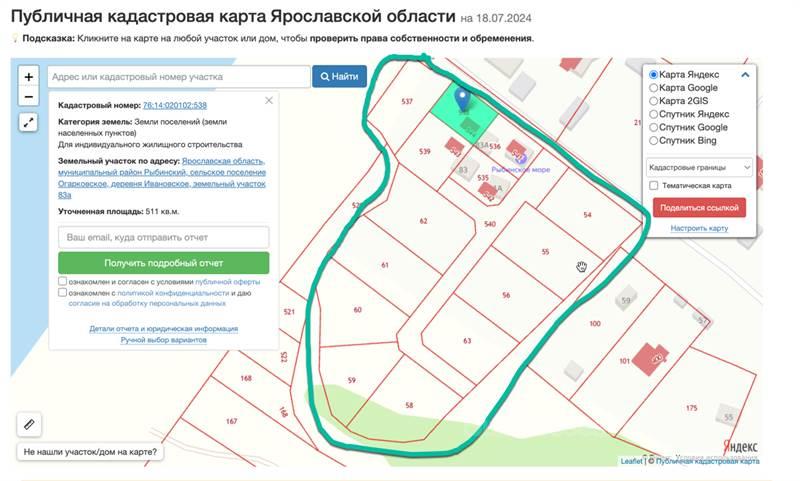The image size is (800, 481).
Task: Click the Поделиться ссылкой button
Action: click(x=699, y=207)
